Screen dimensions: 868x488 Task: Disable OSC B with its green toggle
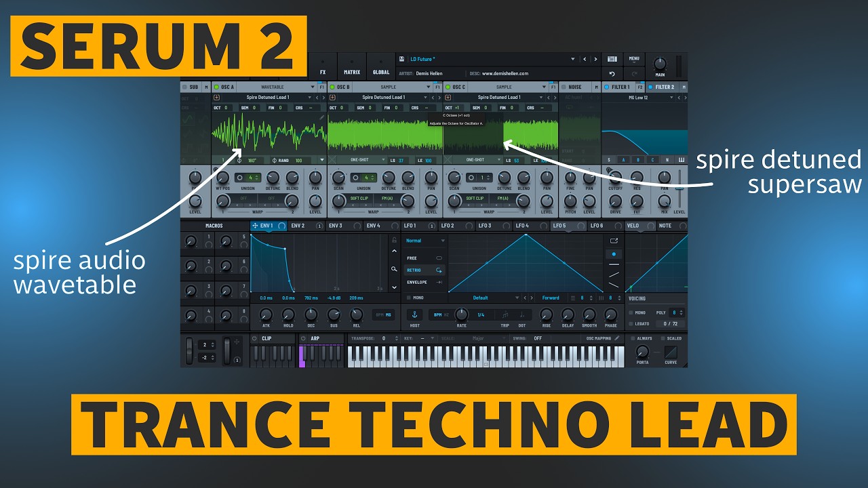pyautogui.click(x=332, y=87)
